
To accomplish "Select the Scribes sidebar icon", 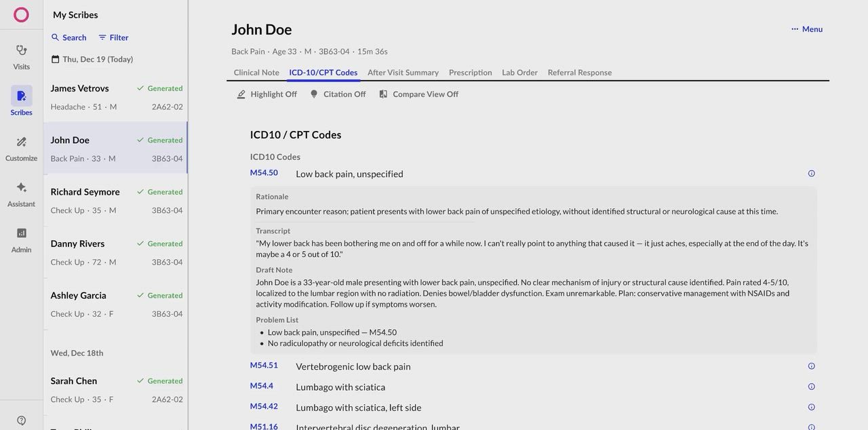I will (21, 96).
